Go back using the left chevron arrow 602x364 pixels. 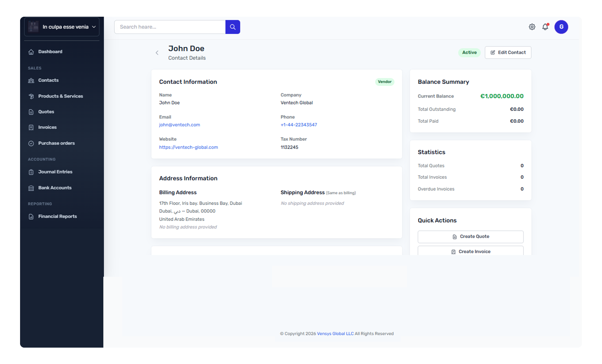[x=157, y=53]
